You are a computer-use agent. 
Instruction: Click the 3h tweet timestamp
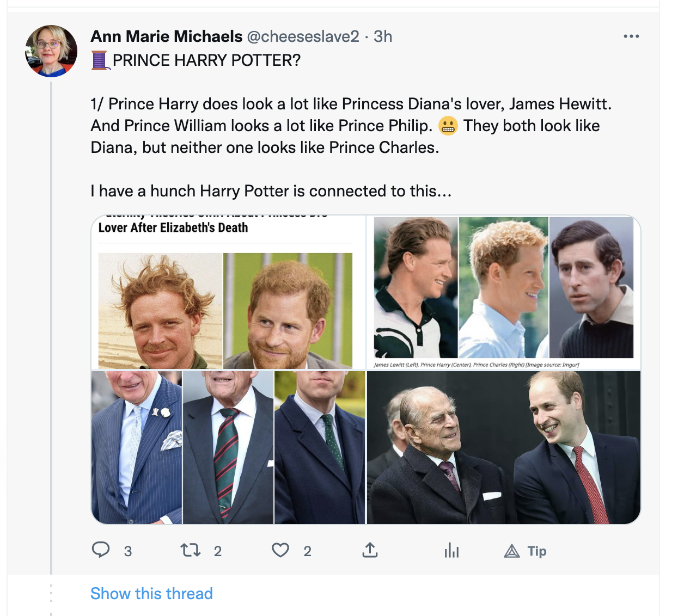pyautogui.click(x=383, y=36)
